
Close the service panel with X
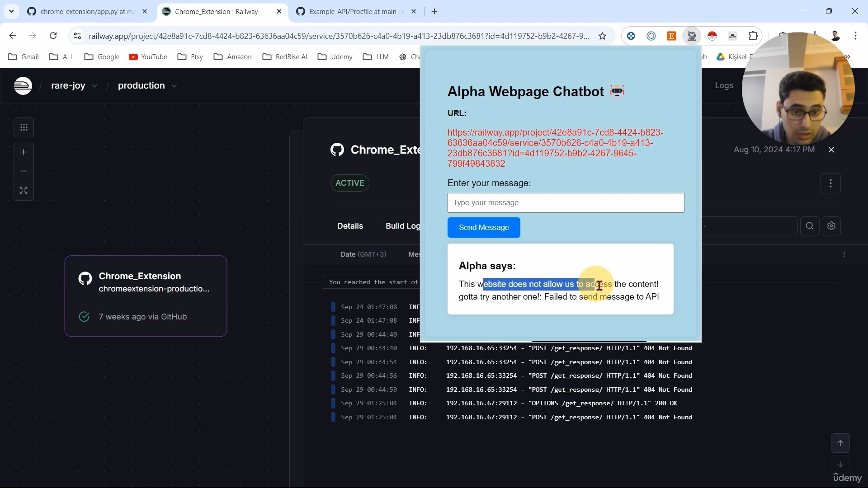[831, 150]
